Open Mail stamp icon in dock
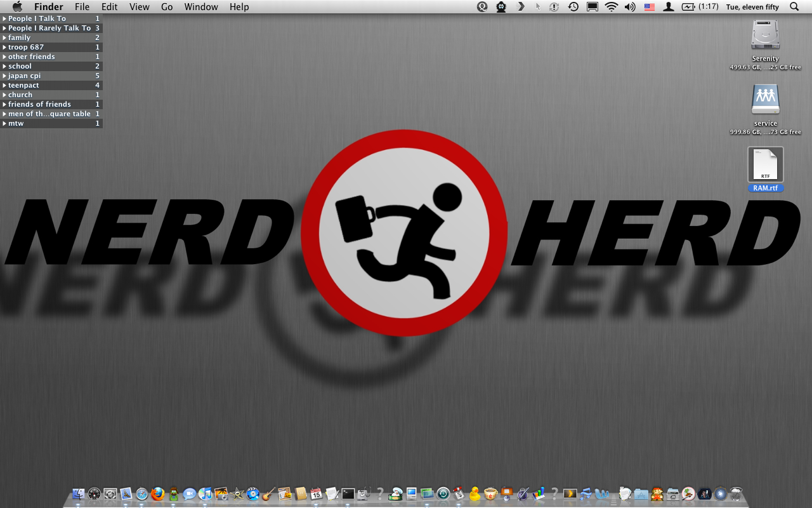The height and width of the screenshot is (508, 812). (126, 493)
